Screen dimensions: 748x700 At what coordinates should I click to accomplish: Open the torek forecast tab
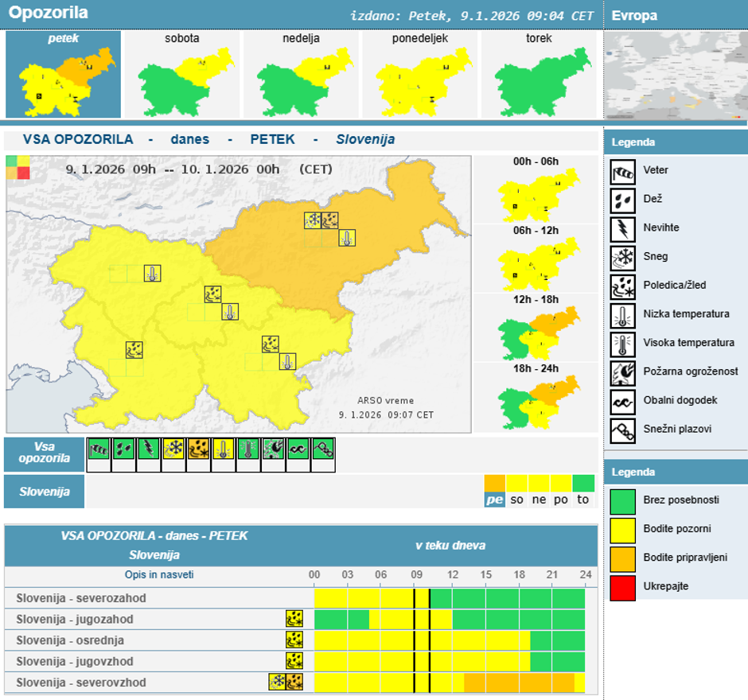point(539,74)
